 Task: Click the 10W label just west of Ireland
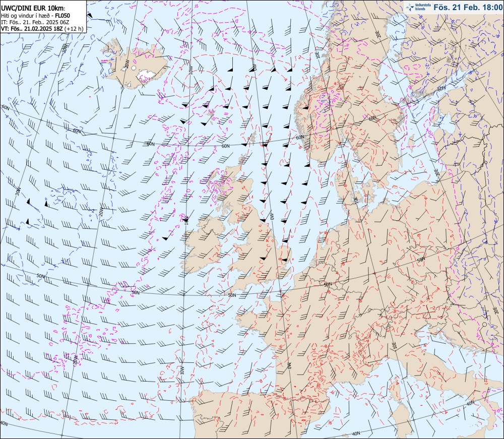[x=186, y=220]
